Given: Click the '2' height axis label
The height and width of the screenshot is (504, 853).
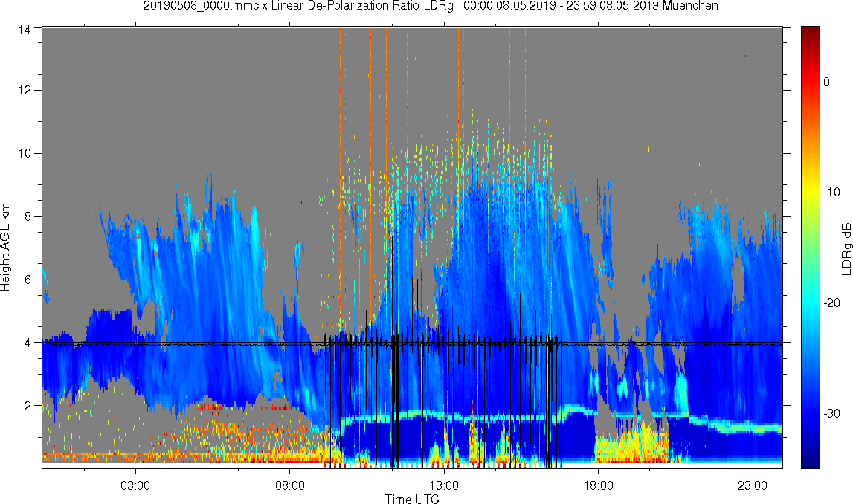Looking at the screenshot, I should click(28, 406).
